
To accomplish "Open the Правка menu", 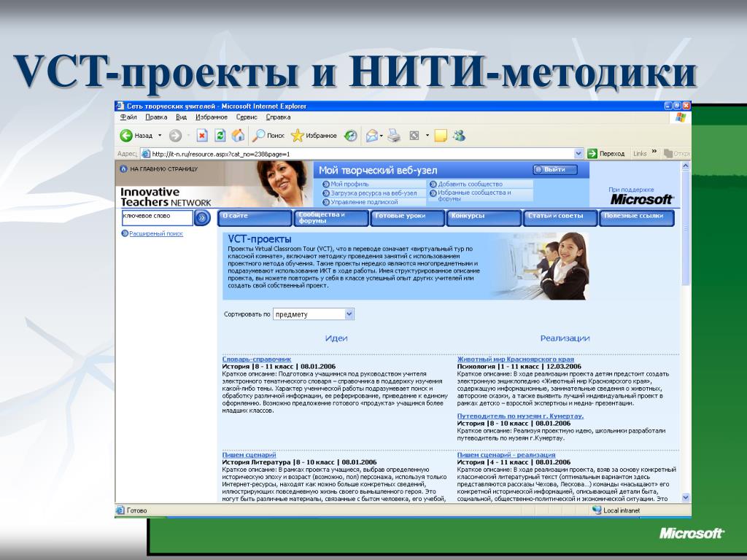I will 156,117.
